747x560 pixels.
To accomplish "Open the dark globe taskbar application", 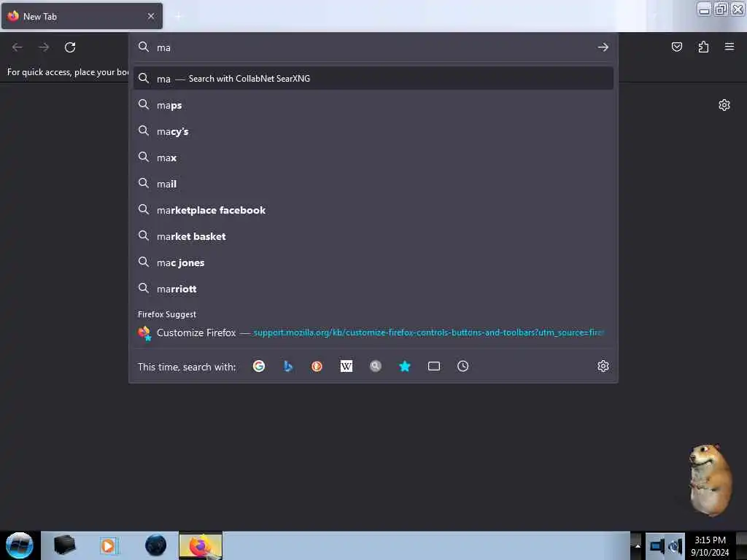I will [156, 545].
